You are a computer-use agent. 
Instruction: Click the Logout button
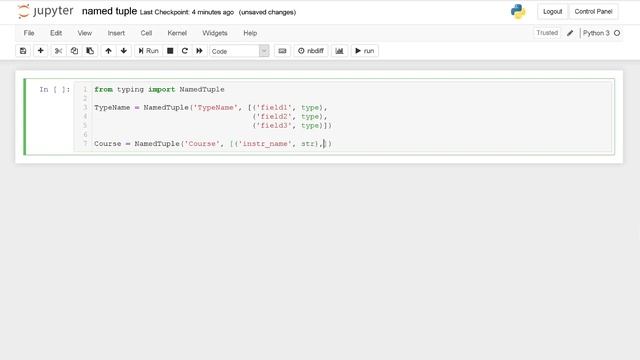pyautogui.click(x=552, y=11)
